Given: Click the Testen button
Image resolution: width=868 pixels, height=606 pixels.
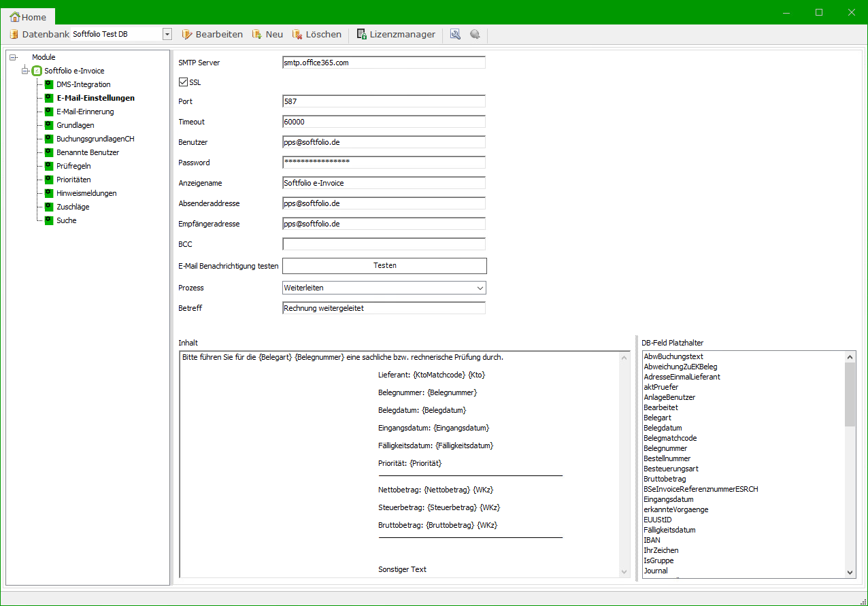Looking at the screenshot, I should tap(384, 265).
